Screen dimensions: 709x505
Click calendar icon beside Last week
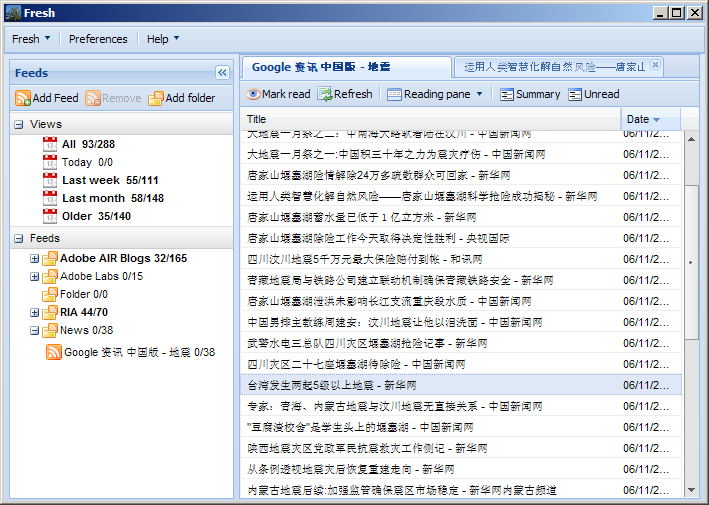[x=50, y=180]
